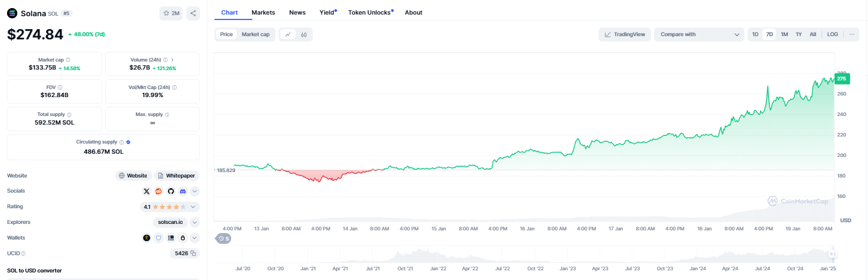Click the info icon beside FDV
This screenshot has width=868, height=280.
click(60, 87)
